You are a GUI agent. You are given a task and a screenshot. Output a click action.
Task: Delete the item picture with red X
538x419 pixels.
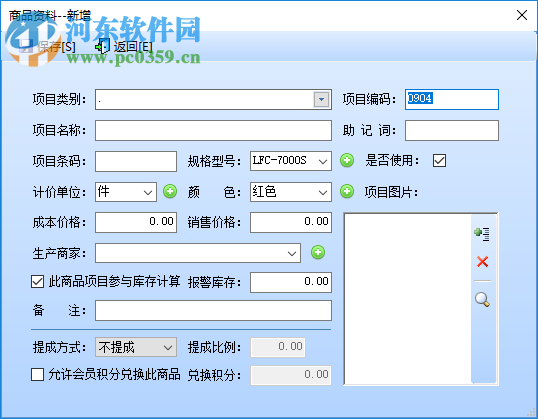(482, 261)
